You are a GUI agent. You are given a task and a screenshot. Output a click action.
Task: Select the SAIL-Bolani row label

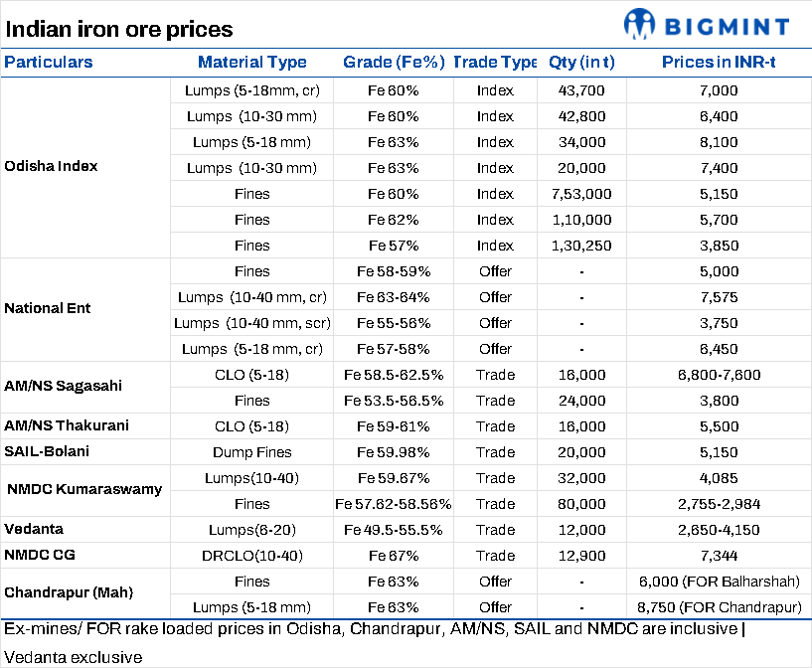click(x=46, y=452)
